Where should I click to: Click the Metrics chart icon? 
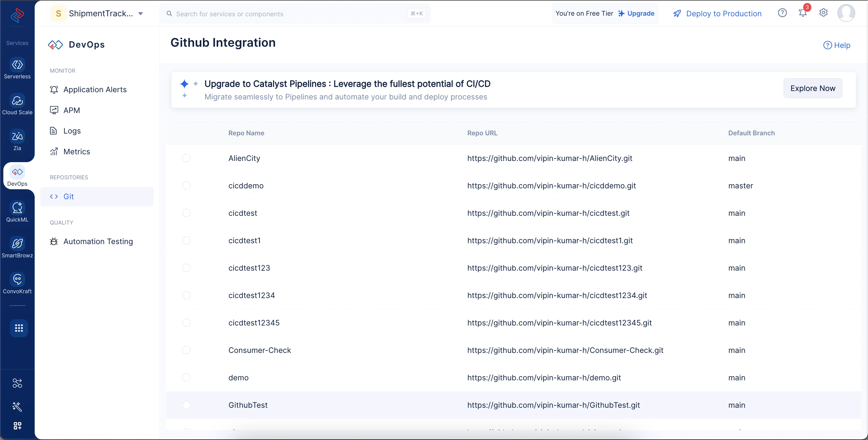[x=54, y=152]
